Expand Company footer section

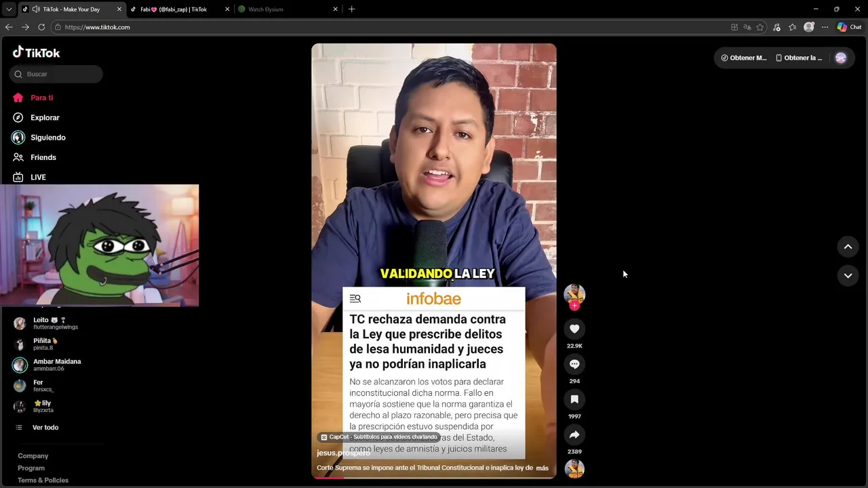[33, 456]
